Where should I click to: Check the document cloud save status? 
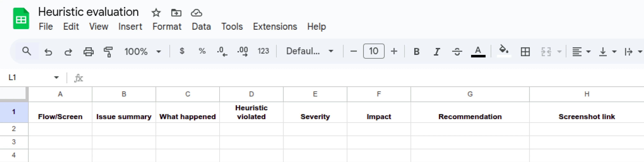pyautogui.click(x=197, y=13)
